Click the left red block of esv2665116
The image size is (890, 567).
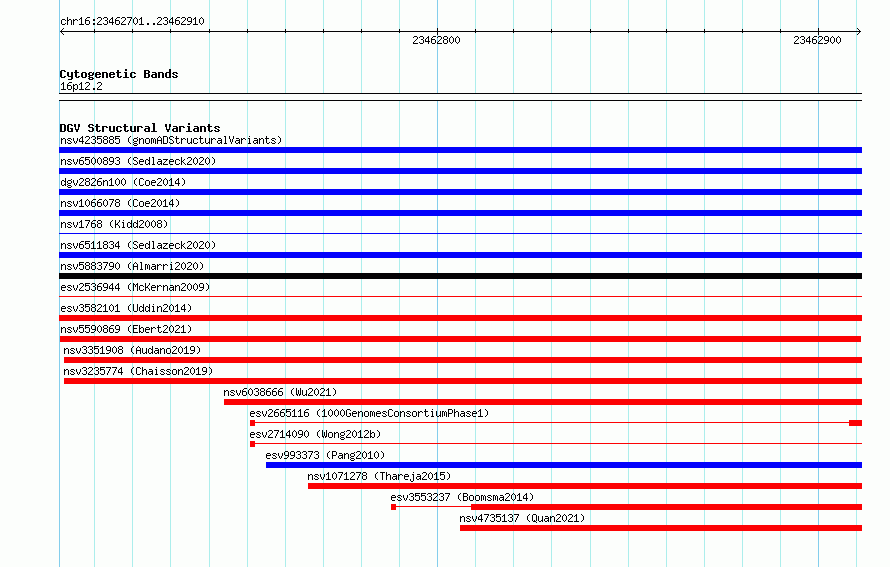[x=253, y=423]
